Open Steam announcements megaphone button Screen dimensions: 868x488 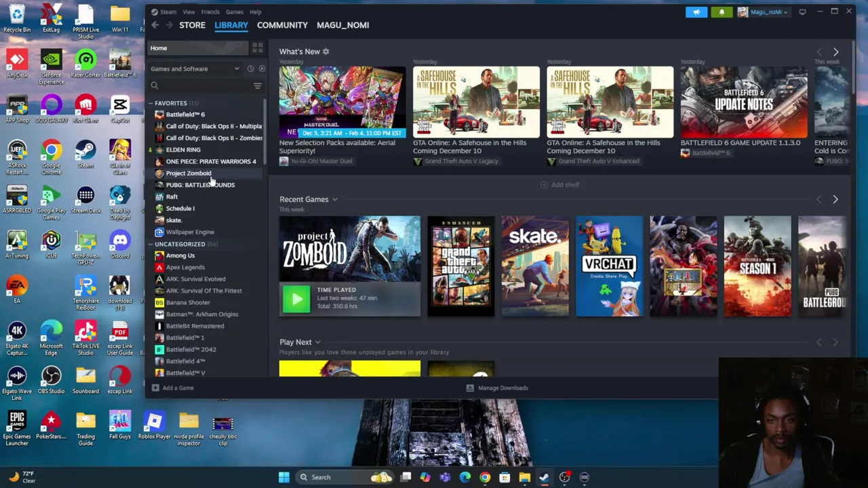click(x=696, y=12)
